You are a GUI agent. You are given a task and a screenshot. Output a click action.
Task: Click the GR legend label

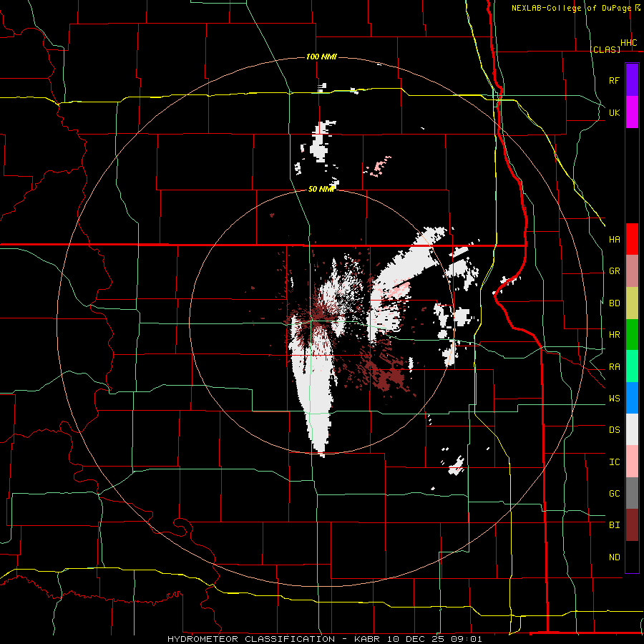coord(614,271)
